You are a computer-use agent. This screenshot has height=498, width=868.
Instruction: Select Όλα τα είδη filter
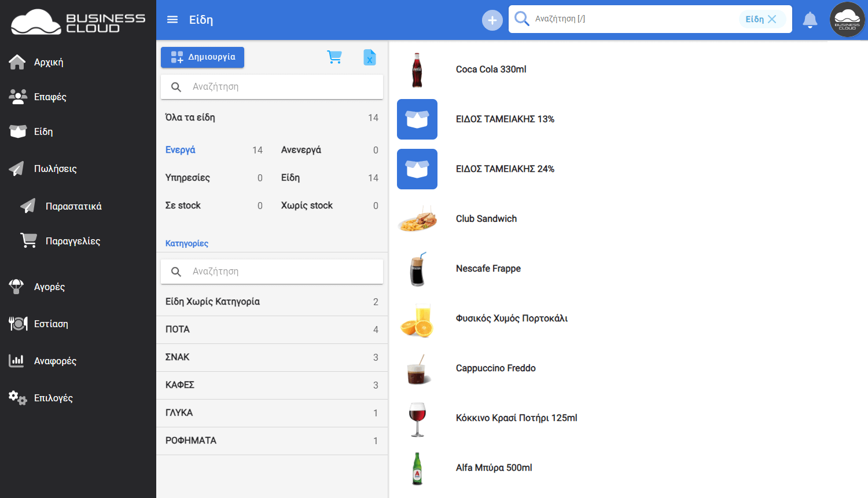point(272,118)
